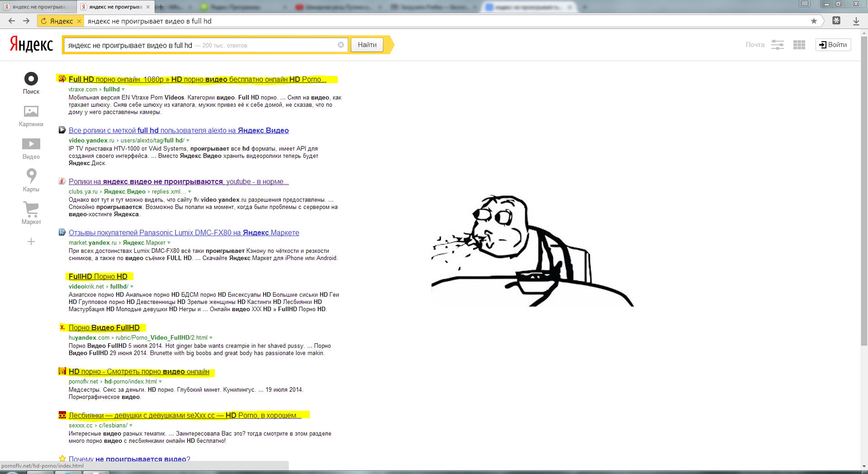Click the Войти login button
Screen dimensions: 868x474
pos(833,45)
